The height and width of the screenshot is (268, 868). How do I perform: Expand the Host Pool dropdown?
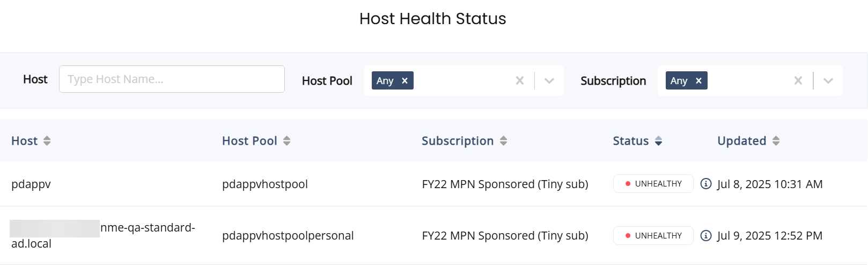point(549,81)
